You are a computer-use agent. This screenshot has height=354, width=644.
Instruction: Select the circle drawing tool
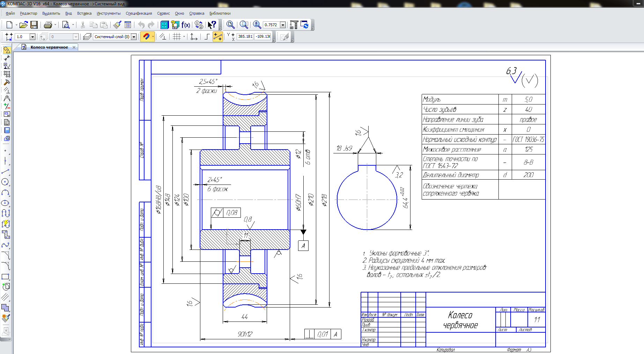(x=5, y=182)
